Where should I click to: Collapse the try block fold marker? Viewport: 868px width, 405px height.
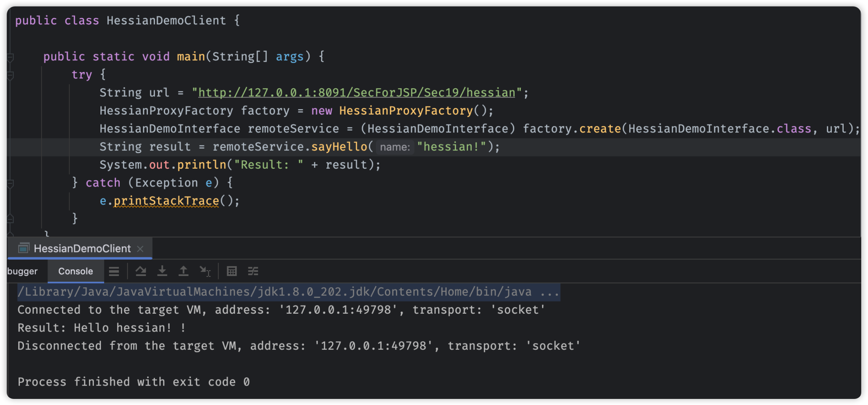coord(10,75)
